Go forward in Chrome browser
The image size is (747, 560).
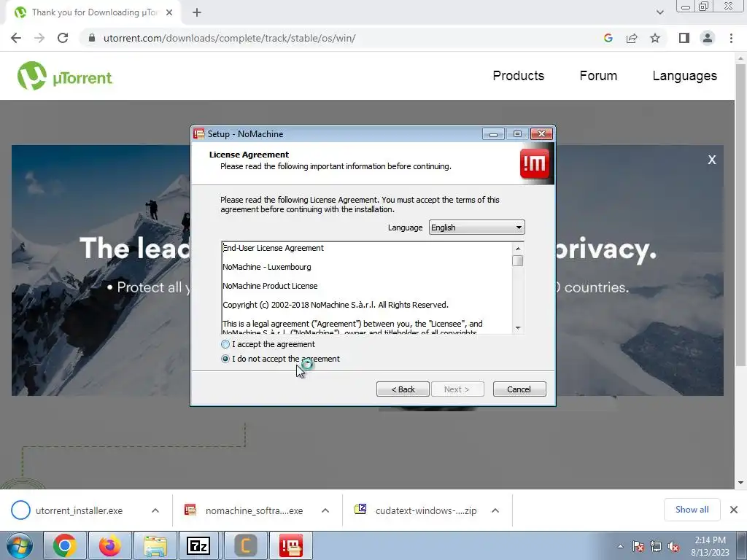[x=39, y=38]
